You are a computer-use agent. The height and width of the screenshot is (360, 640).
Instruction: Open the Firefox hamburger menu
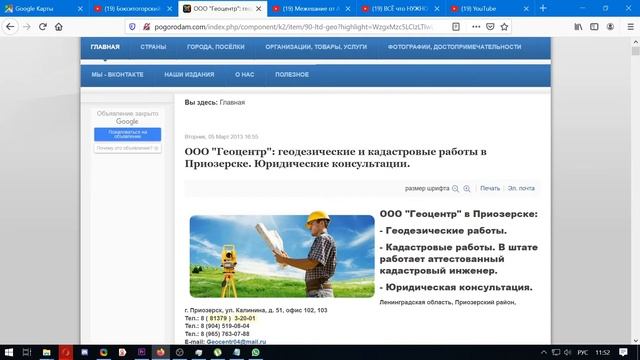coord(631,27)
